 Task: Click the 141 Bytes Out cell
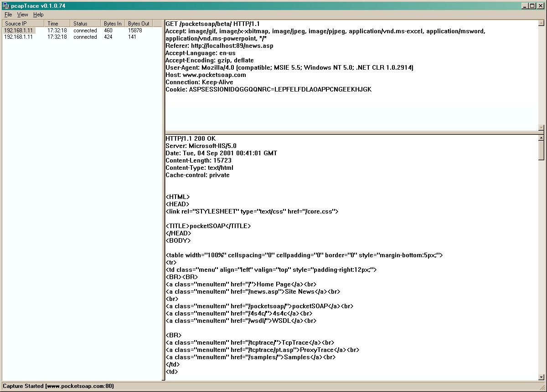point(132,37)
